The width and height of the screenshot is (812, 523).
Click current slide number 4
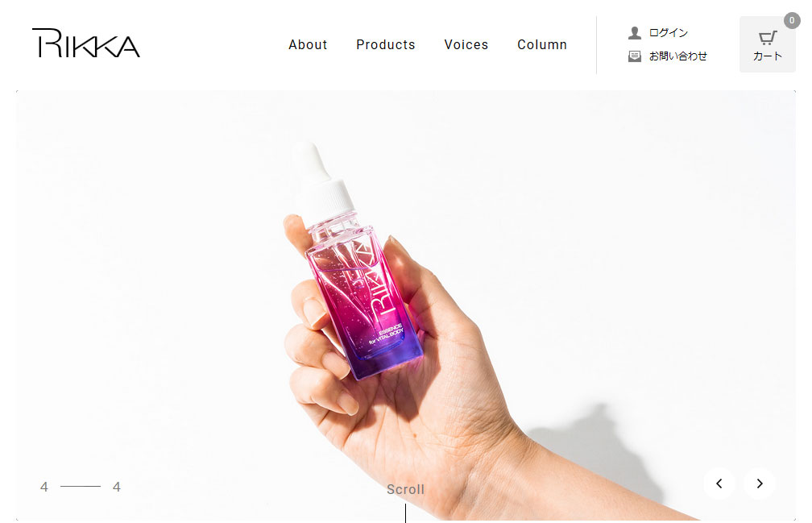coord(44,487)
